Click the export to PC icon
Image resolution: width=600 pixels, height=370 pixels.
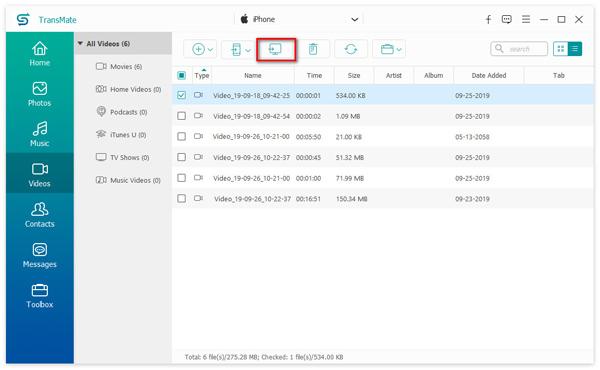[x=275, y=49]
